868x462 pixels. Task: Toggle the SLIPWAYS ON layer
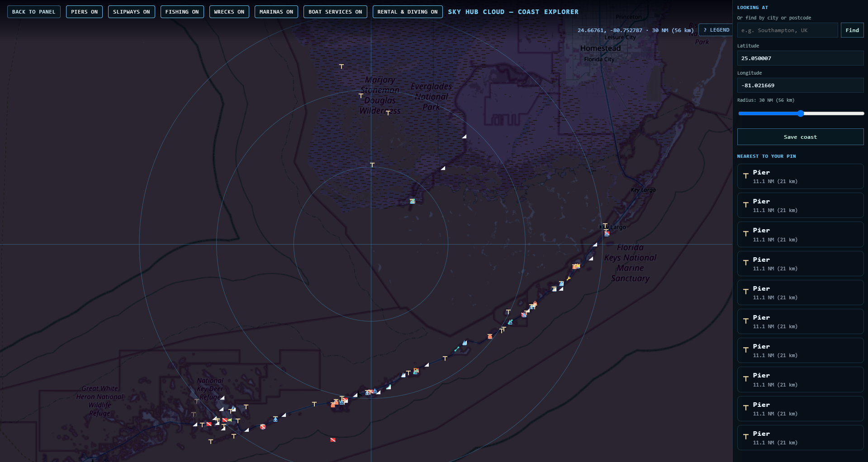(x=131, y=12)
